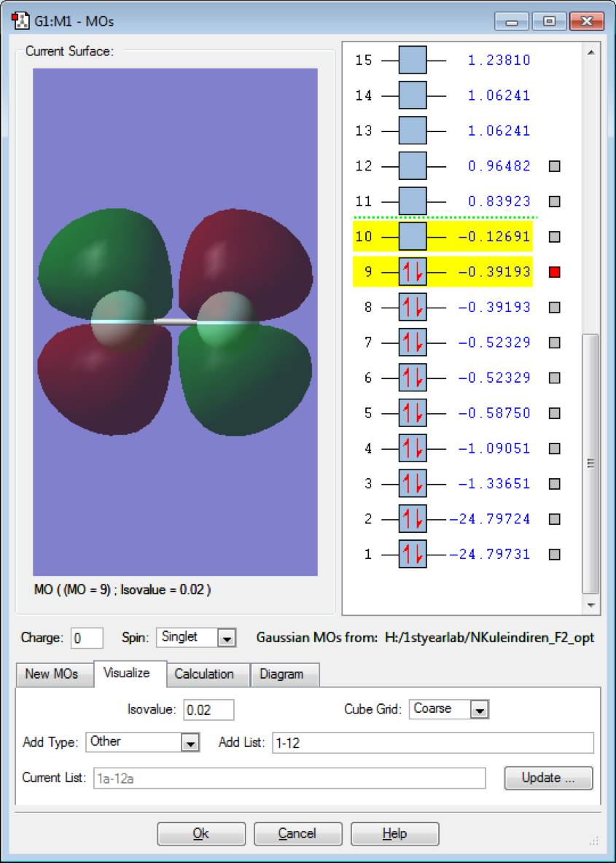
Task: Click into the Isovalue input field
Action: point(208,709)
